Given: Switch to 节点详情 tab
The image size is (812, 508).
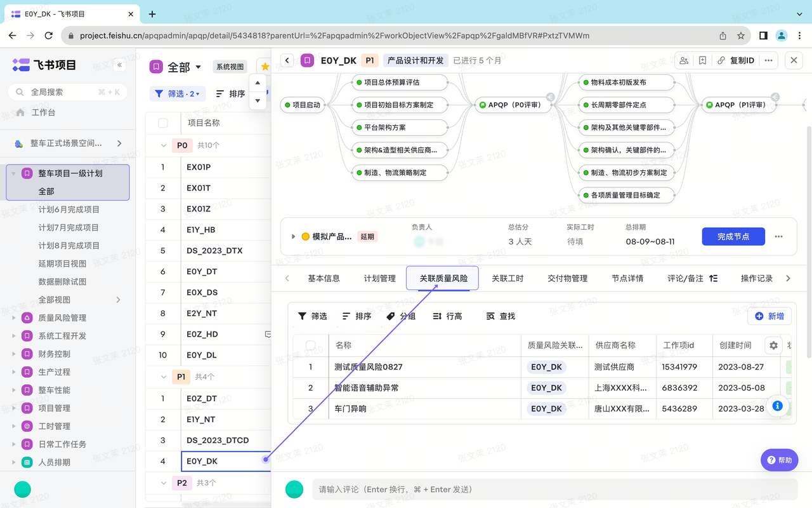Looking at the screenshot, I should [627, 278].
